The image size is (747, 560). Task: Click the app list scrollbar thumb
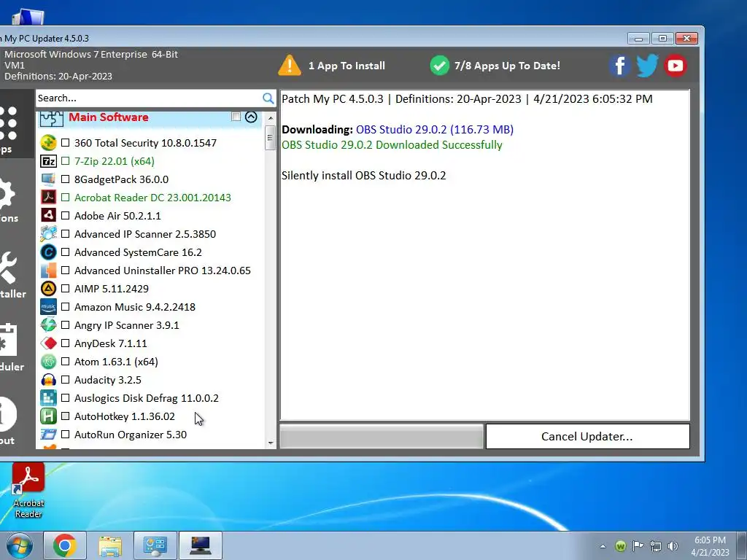click(270, 138)
